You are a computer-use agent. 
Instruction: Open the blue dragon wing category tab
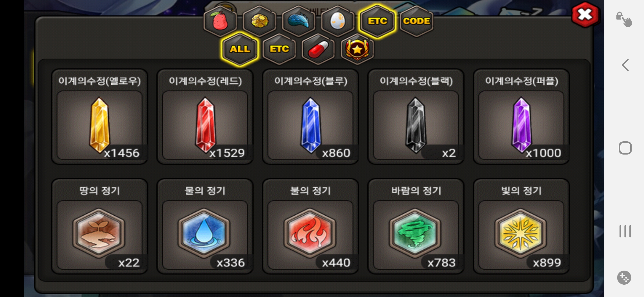pyautogui.click(x=299, y=21)
